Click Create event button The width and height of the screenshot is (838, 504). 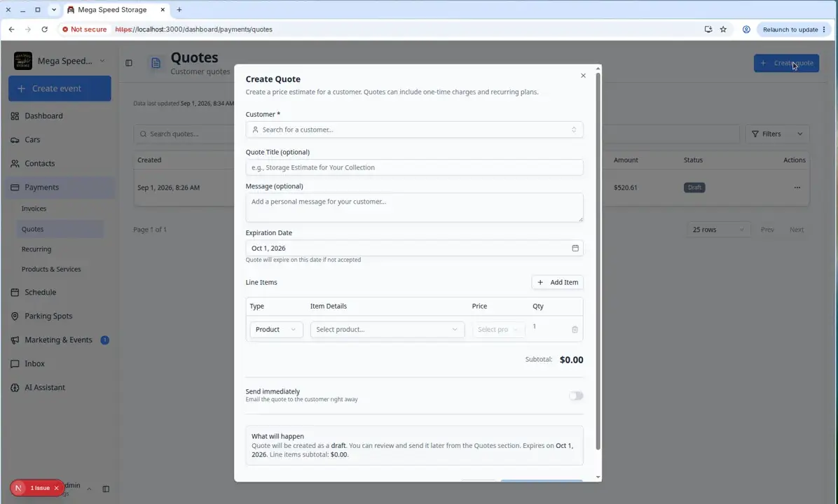[x=60, y=89]
